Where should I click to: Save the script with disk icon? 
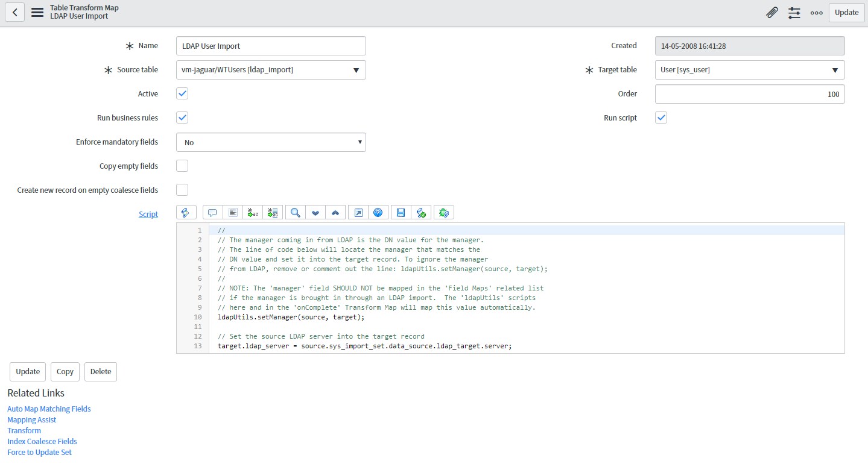pos(401,212)
